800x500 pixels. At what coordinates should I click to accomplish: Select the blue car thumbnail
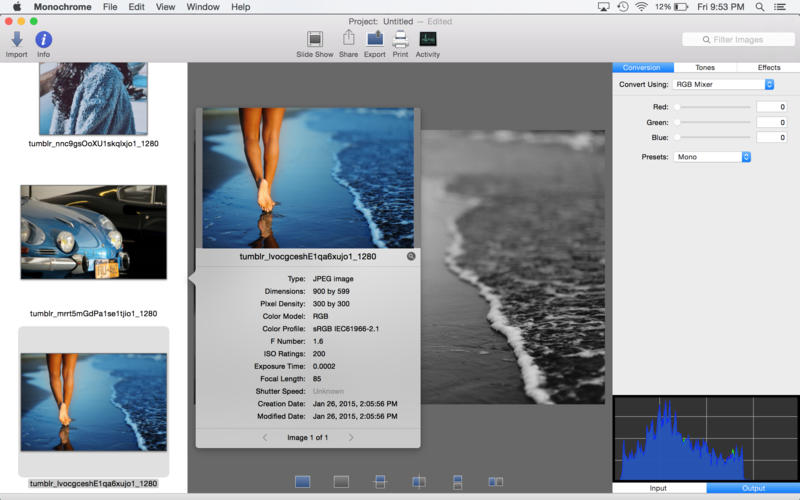click(94, 232)
